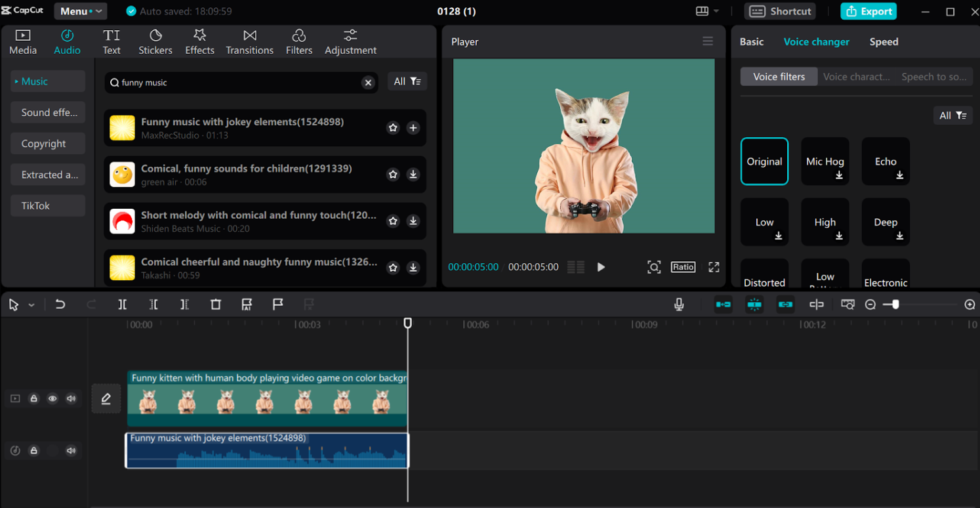Click the Export button
The height and width of the screenshot is (508, 980).
(868, 11)
